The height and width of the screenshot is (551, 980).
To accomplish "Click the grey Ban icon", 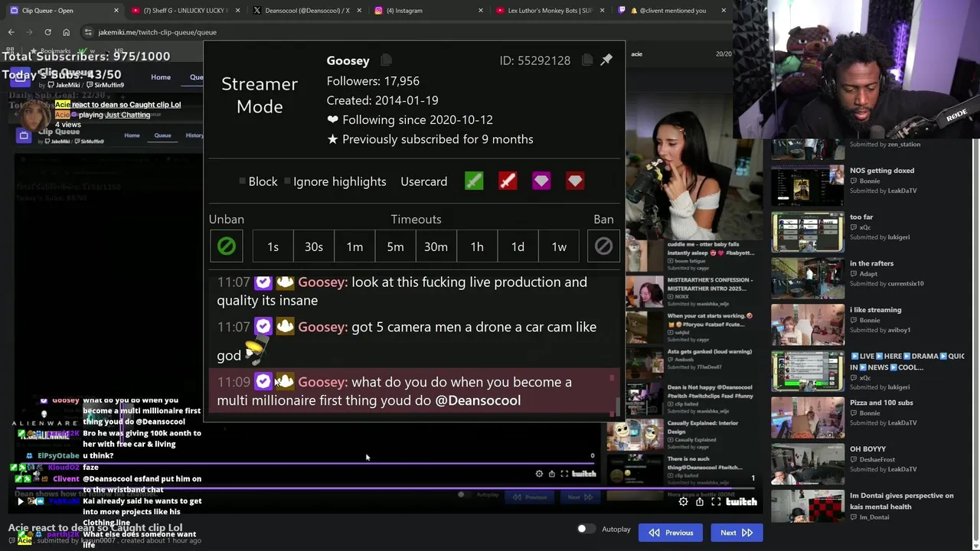I will (x=603, y=246).
